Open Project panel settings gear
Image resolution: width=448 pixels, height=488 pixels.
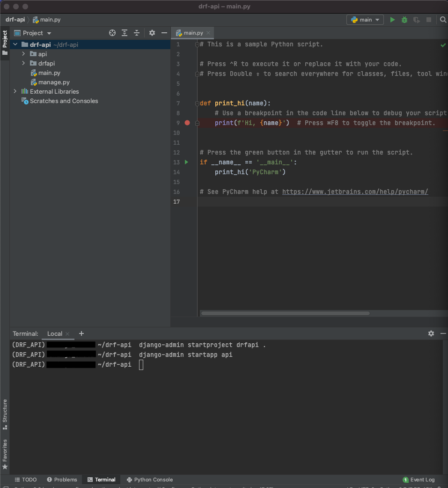(x=152, y=33)
